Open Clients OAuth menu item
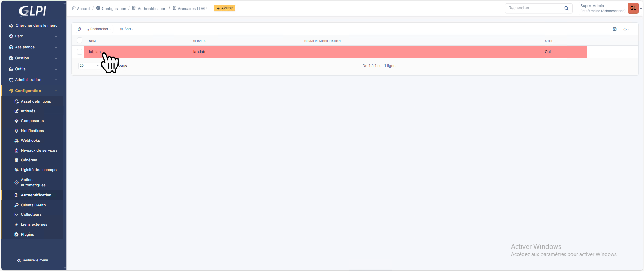644x271 pixels. [x=33, y=205]
